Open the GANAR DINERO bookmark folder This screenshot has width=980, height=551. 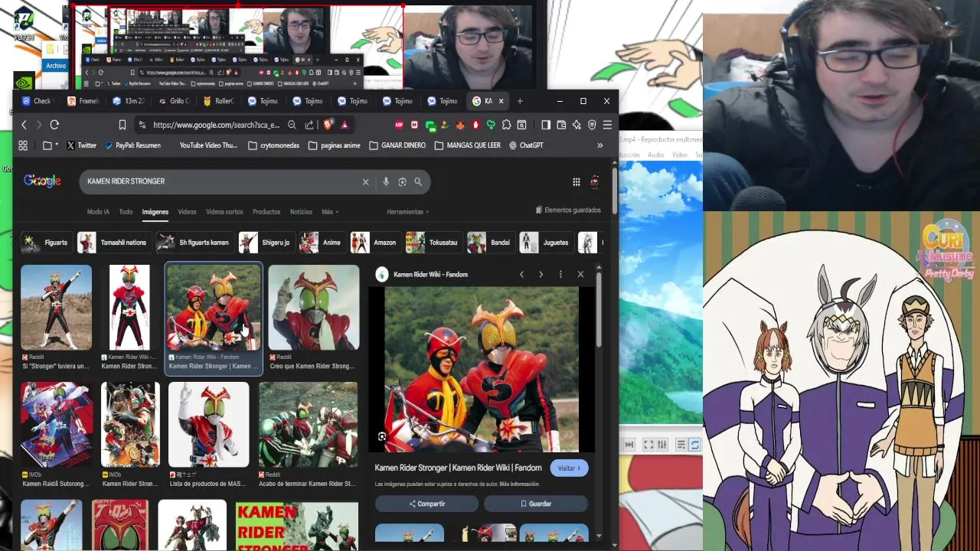[397, 145]
